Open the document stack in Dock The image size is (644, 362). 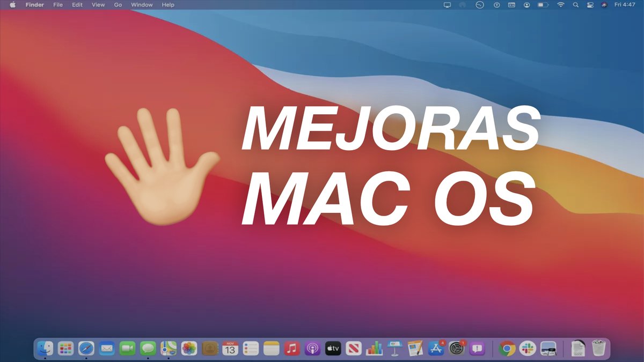coord(578,349)
